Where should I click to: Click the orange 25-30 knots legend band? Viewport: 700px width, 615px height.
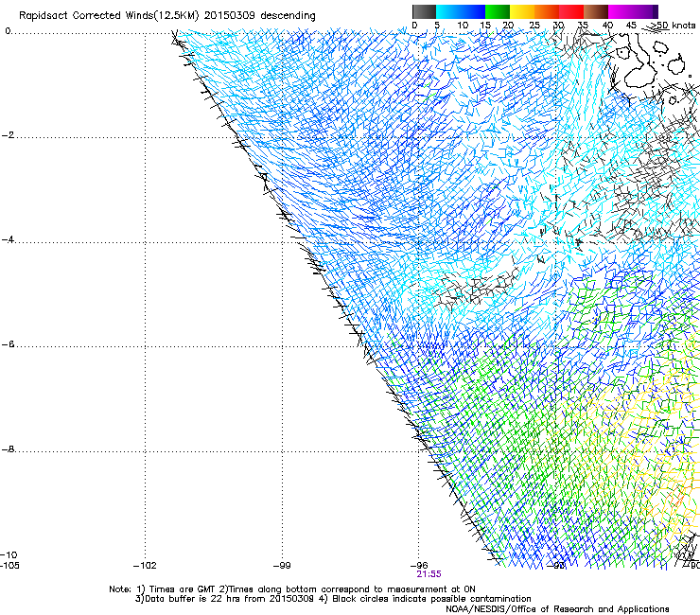[x=547, y=11]
